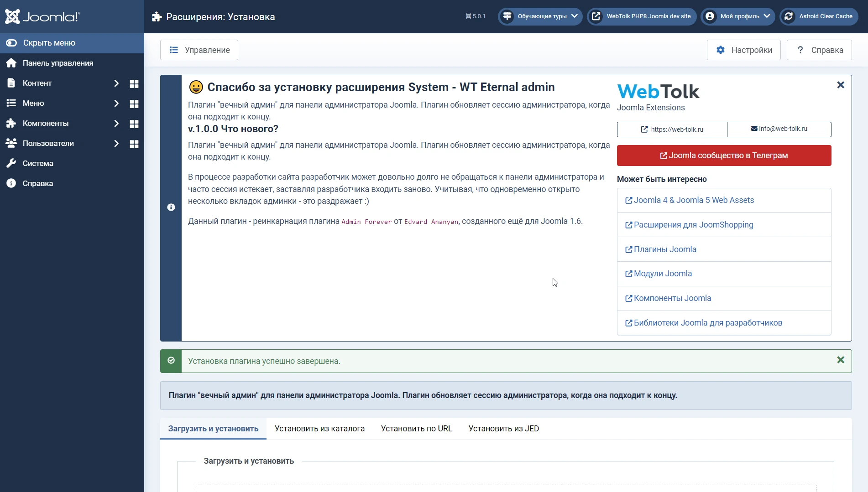Open Components dashboard grid icon
The image size is (868, 492).
pos(134,124)
